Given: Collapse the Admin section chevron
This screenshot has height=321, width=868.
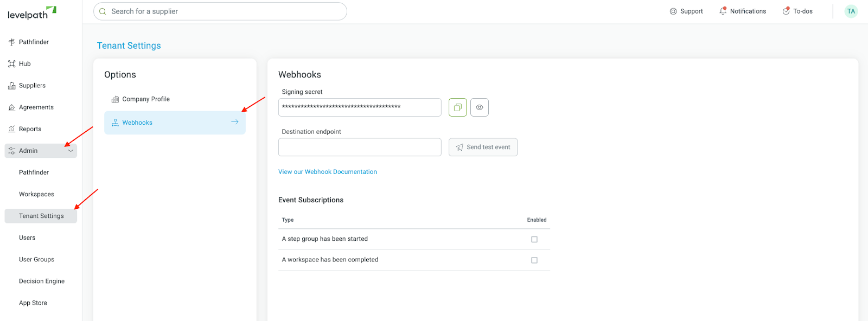Looking at the screenshot, I should pyautogui.click(x=71, y=150).
